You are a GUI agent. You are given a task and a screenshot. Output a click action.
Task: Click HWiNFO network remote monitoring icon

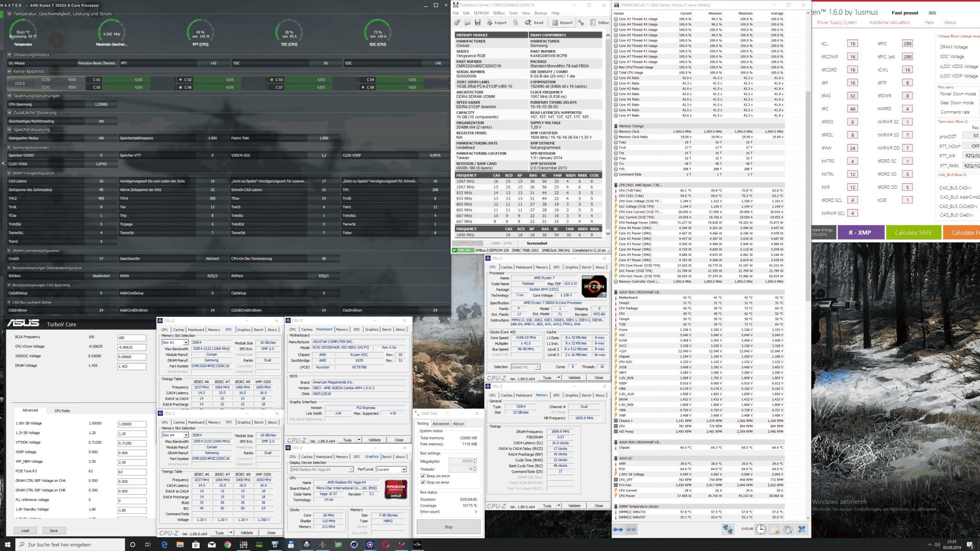[728, 529]
